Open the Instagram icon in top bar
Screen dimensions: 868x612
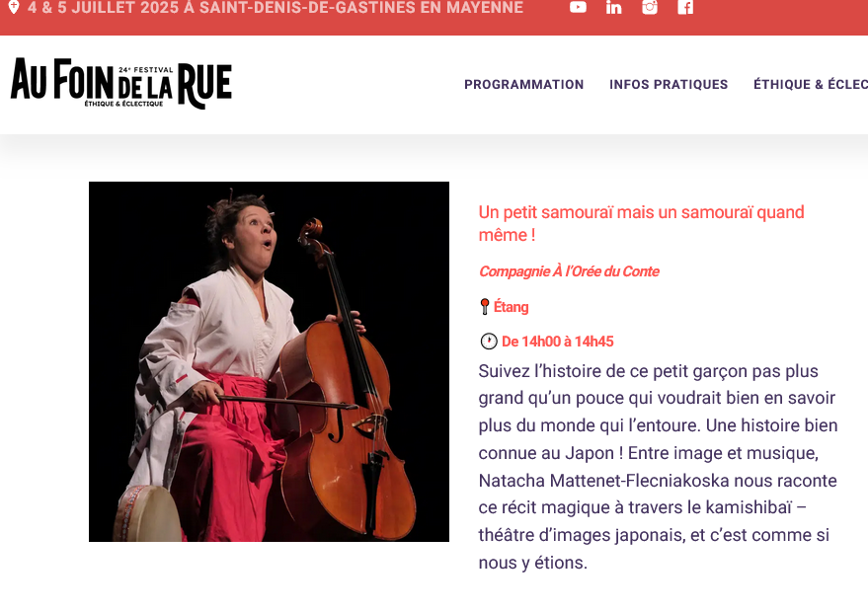click(x=650, y=7)
